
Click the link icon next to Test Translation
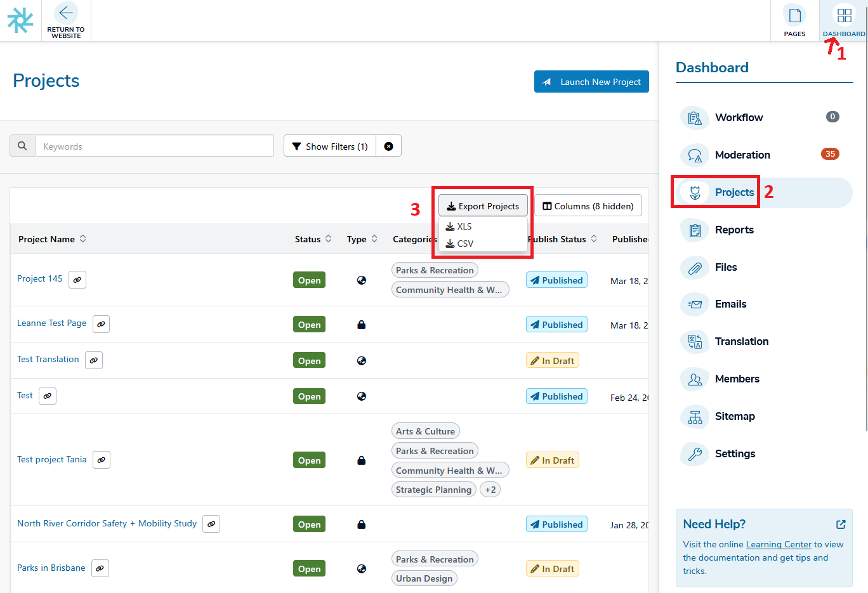pyautogui.click(x=94, y=360)
